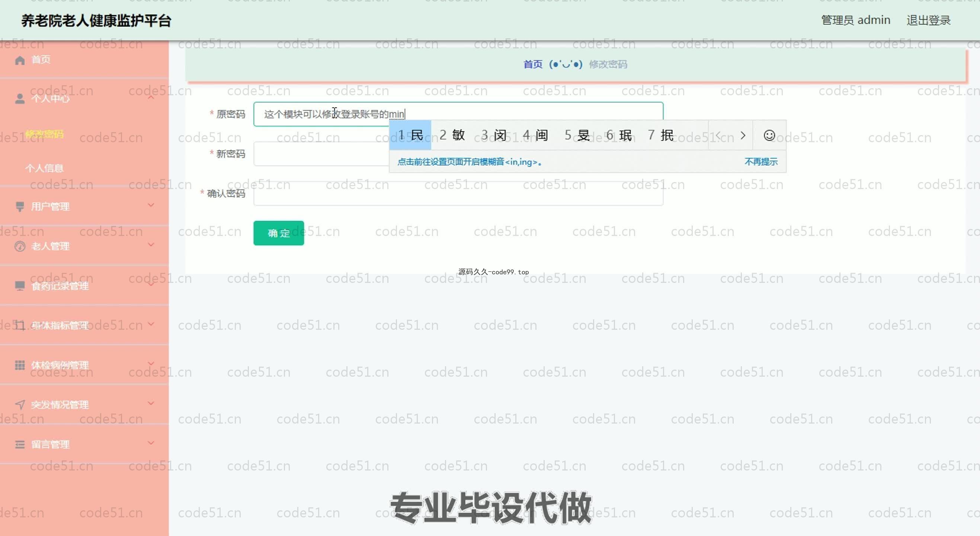
Task: Choose IME candidate 5 旻
Action: [577, 135]
